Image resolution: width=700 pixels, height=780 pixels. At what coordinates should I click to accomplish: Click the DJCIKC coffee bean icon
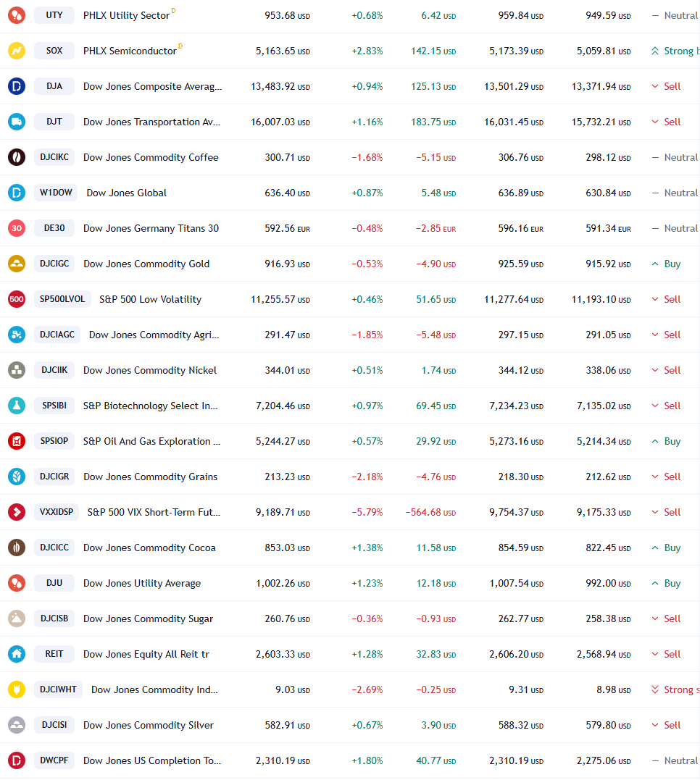coord(17,157)
